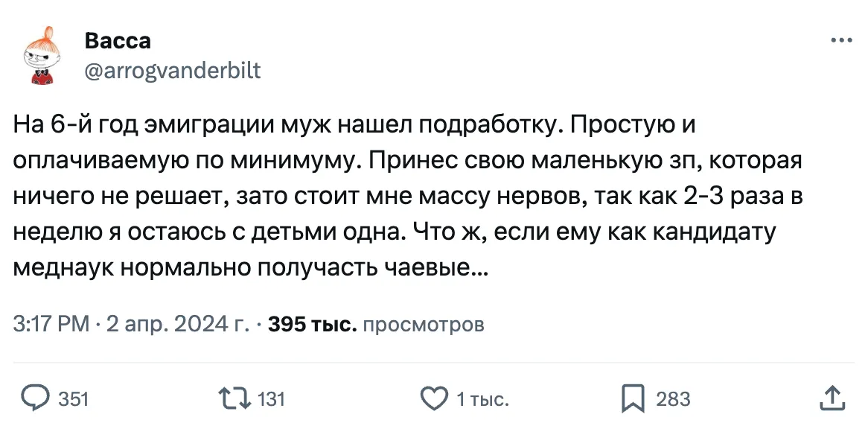Click the last tweet line ending in чаевые…

(x=252, y=267)
